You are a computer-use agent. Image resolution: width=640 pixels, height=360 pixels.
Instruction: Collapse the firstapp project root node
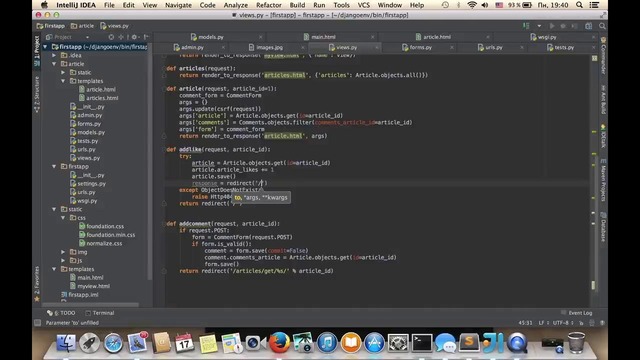45,47
